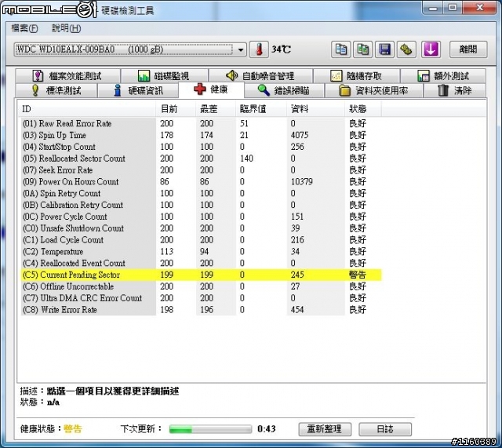Viewport: 502px width, 448px height.
Task: Switch to the 檔案效能測試 tab
Action: [67, 76]
